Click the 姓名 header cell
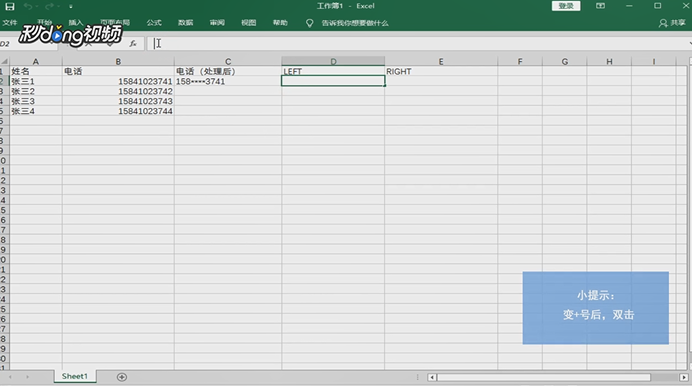The height and width of the screenshot is (386, 692). pyautogui.click(x=36, y=71)
